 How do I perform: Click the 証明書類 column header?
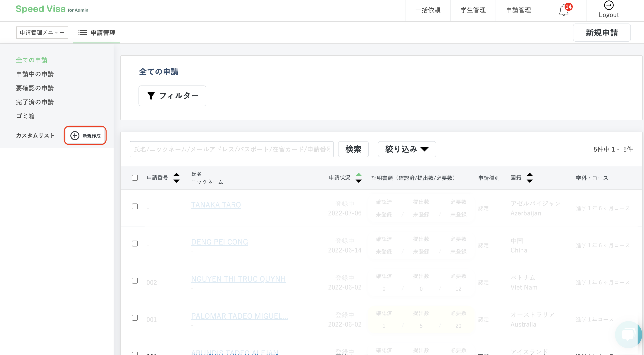tap(413, 178)
